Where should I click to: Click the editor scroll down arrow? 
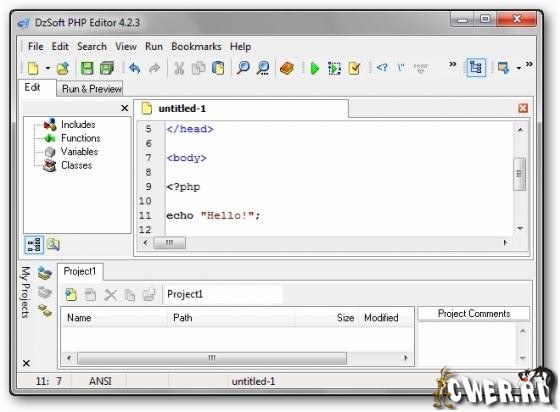coord(520,228)
